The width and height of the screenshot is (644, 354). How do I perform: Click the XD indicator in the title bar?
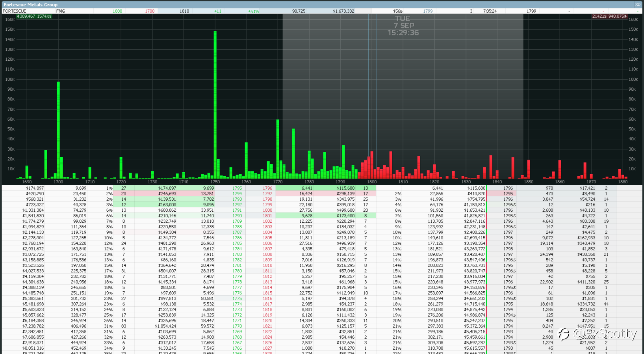coord(638,4)
